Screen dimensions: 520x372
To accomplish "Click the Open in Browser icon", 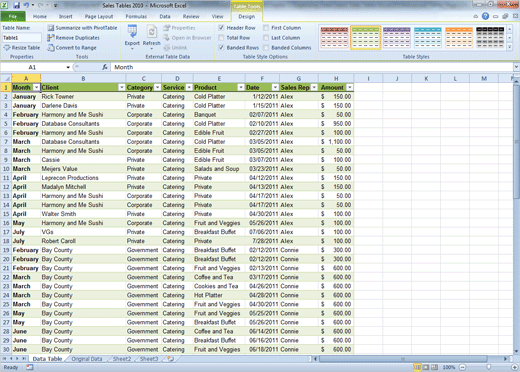I will click(167, 38).
